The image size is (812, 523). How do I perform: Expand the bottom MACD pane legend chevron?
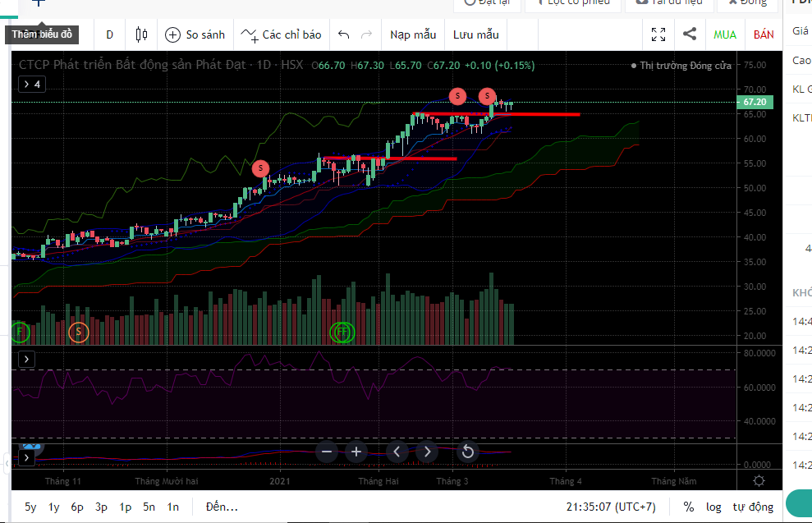click(26, 458)
